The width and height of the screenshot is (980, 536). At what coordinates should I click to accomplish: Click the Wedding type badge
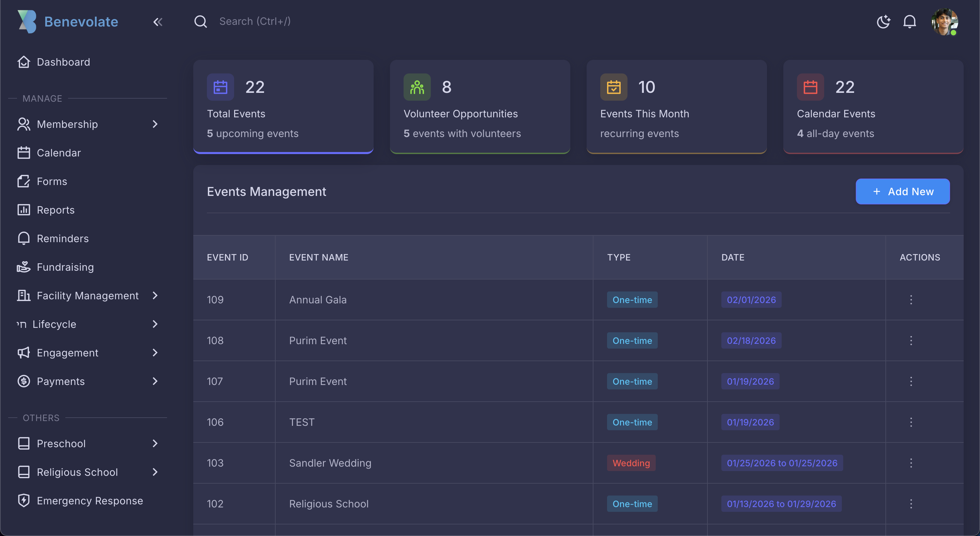(631, 463)
